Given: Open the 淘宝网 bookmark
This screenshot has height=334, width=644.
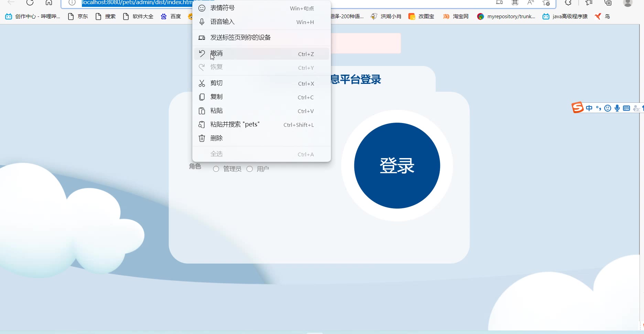Looking at the screenshot, I should click(x=456, y=16).
